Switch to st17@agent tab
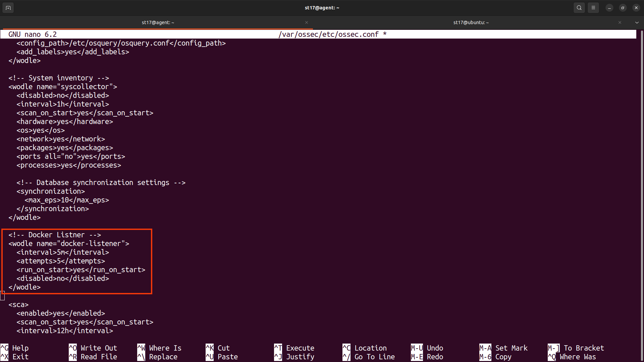The height and width of the screenshot is (362, 644). (158, 22)
